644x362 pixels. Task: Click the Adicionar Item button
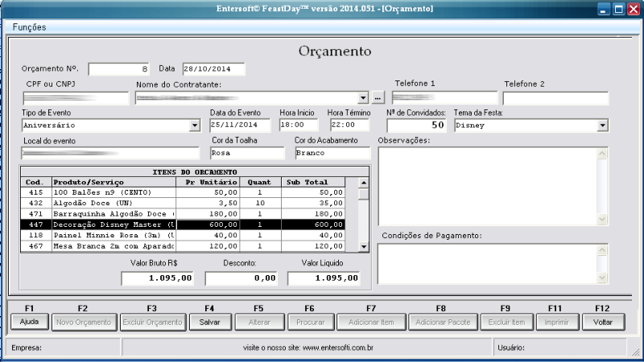pyautogui.click(x=371, y=323)
